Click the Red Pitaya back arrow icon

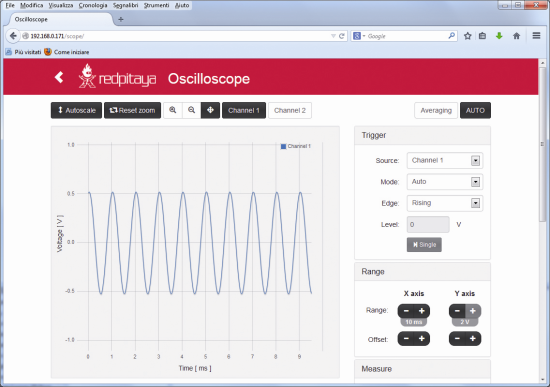59,77
